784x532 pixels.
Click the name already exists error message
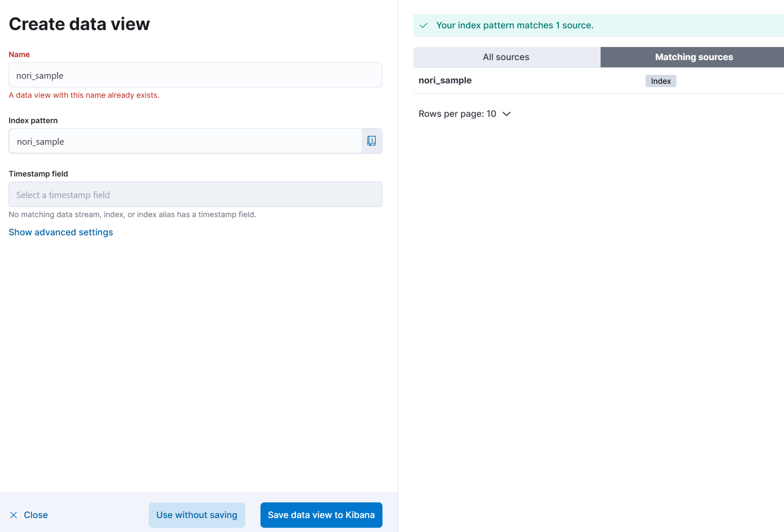(x=84, y=95)
